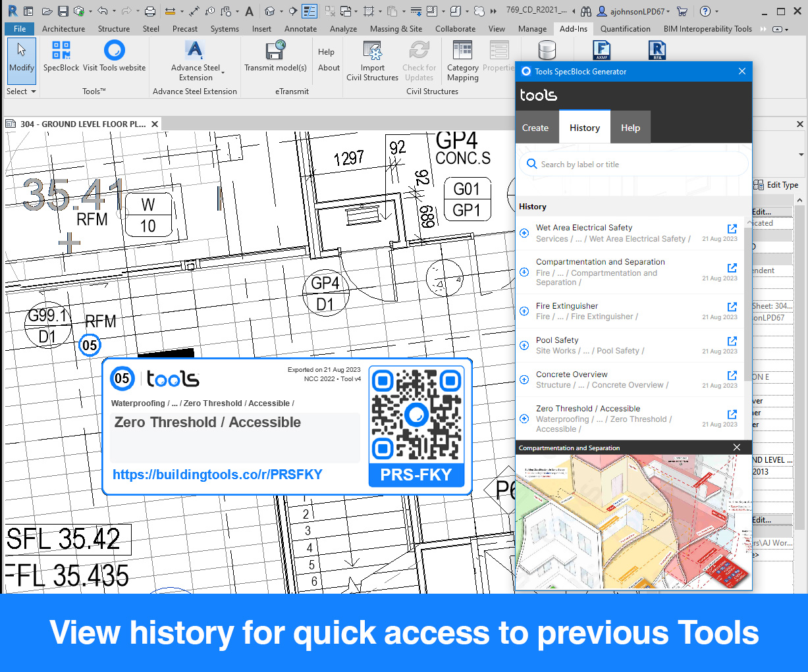Open the Default 3D View house icon
The width and height of the screenshot is (808, 672).
pyautogui.click(x=269, y=11)
